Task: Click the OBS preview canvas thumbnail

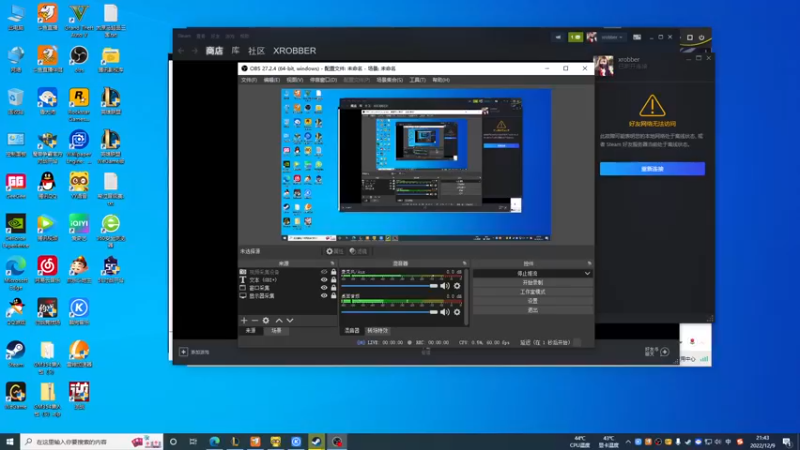Action: 416,165
